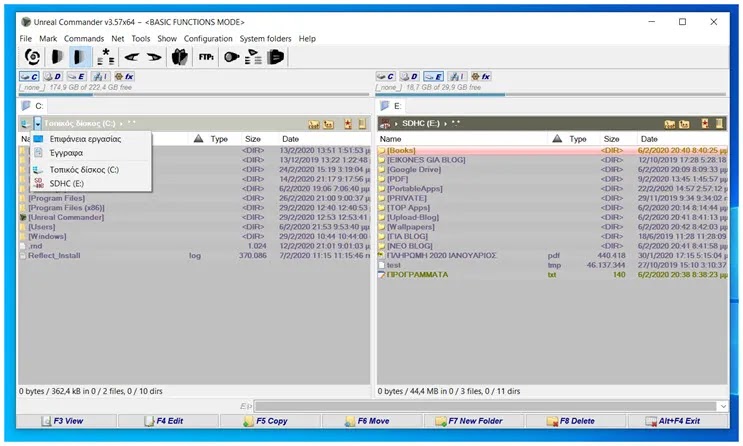This screenshot has width=743, height=446.
Task: Click second folder icon on right path bar
Action: [x=684, y=124]
